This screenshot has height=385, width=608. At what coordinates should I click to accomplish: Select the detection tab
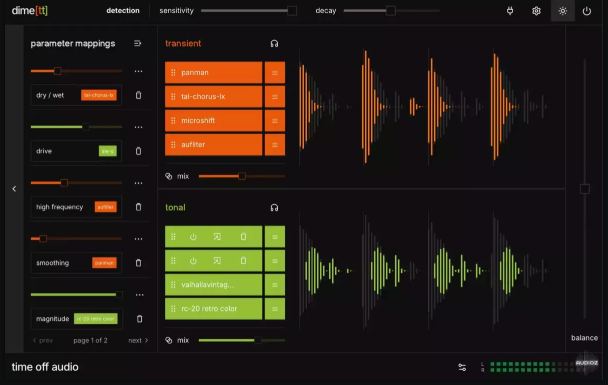point(123,11)
